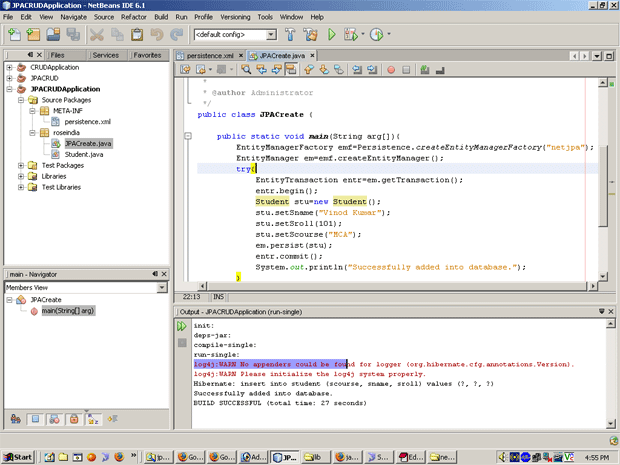Close the Output panel
The width and height of the screenshot is (620, 465).
[x=611, y=312]
